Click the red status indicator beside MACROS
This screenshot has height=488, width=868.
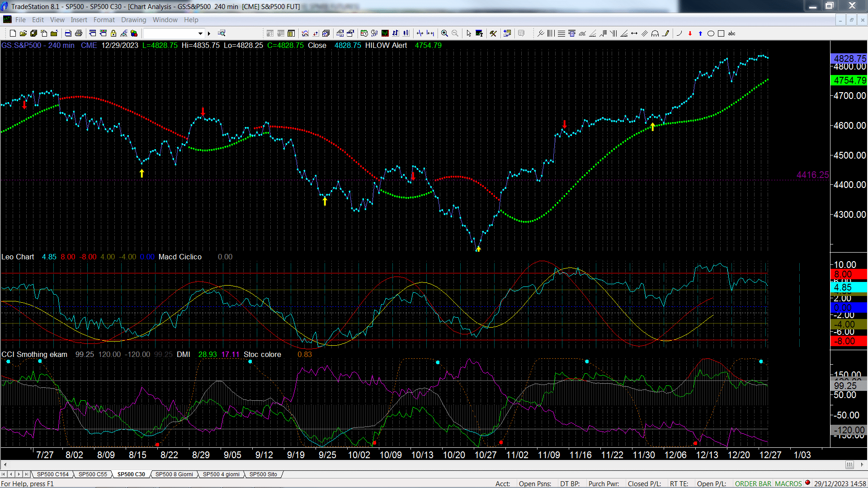click(x=807, y=483)
